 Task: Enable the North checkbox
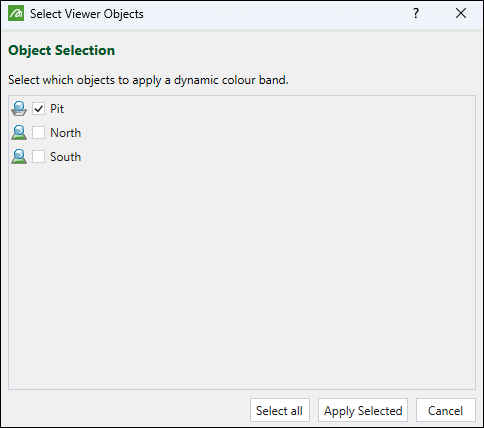click(38, 133)
